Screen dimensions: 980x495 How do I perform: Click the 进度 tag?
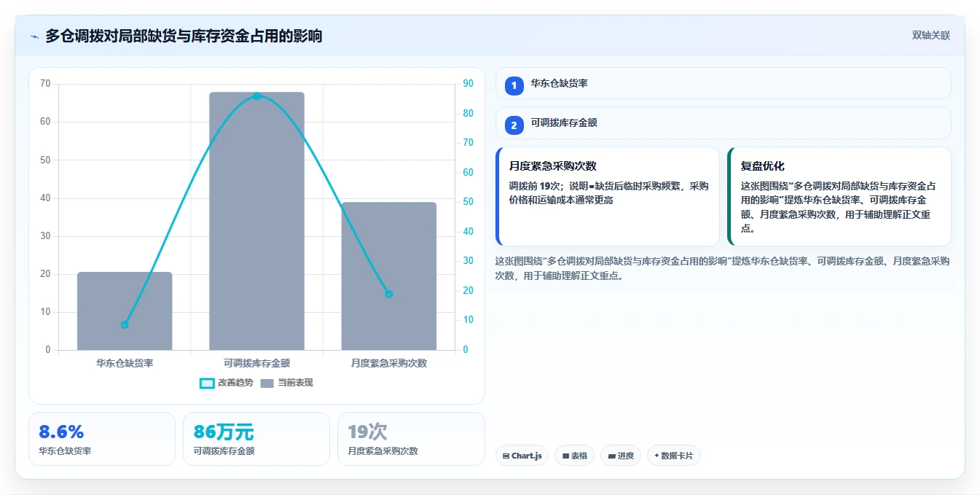click(x=621, y=456)
